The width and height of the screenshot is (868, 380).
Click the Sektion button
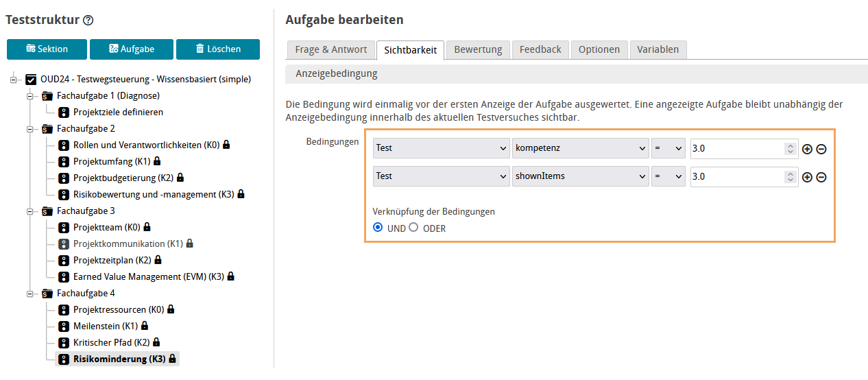(x=47, y=49)
